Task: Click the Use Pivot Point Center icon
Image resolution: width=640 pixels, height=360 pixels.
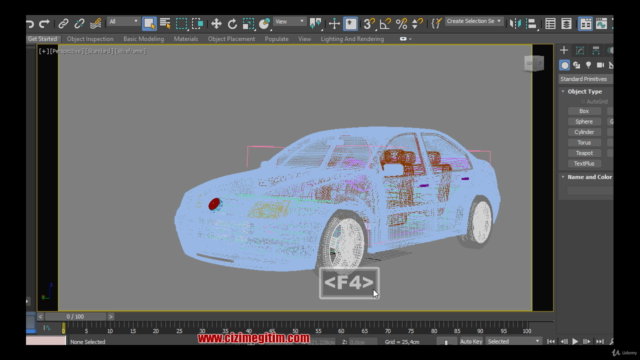Action: tap(315, 24)
